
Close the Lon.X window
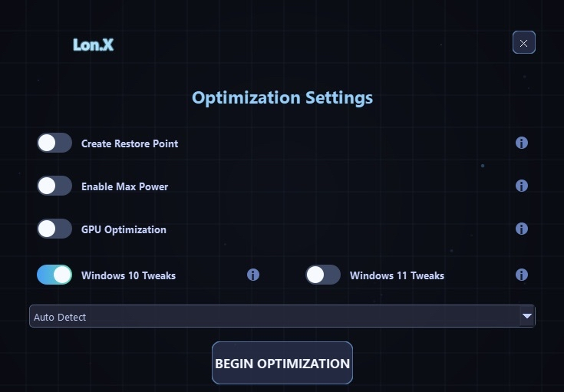click(523, 43)
